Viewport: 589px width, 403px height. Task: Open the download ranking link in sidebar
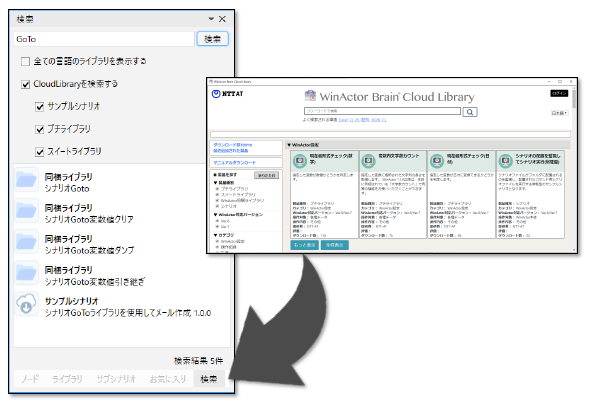[x=233, y=145]
